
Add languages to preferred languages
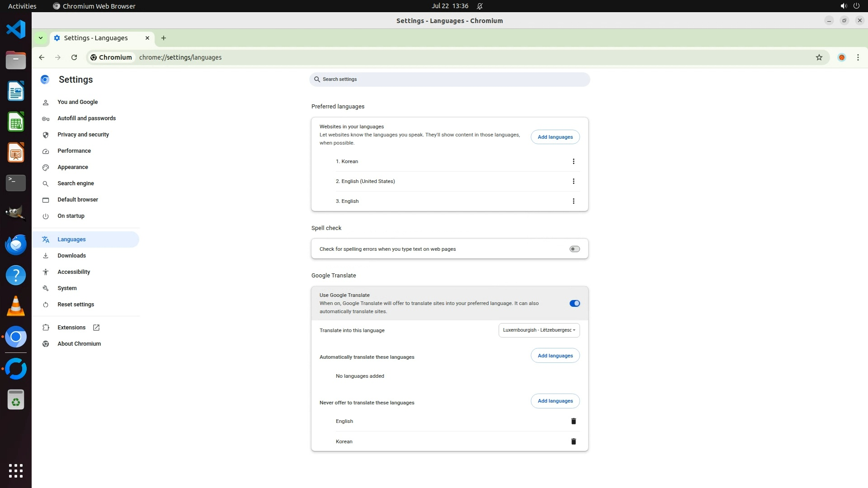555,137
